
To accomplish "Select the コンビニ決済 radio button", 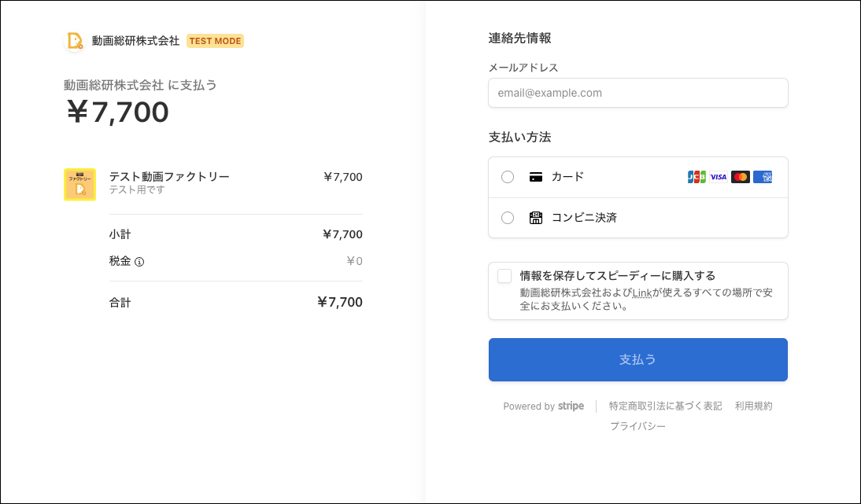I will [x=508, y=218].
